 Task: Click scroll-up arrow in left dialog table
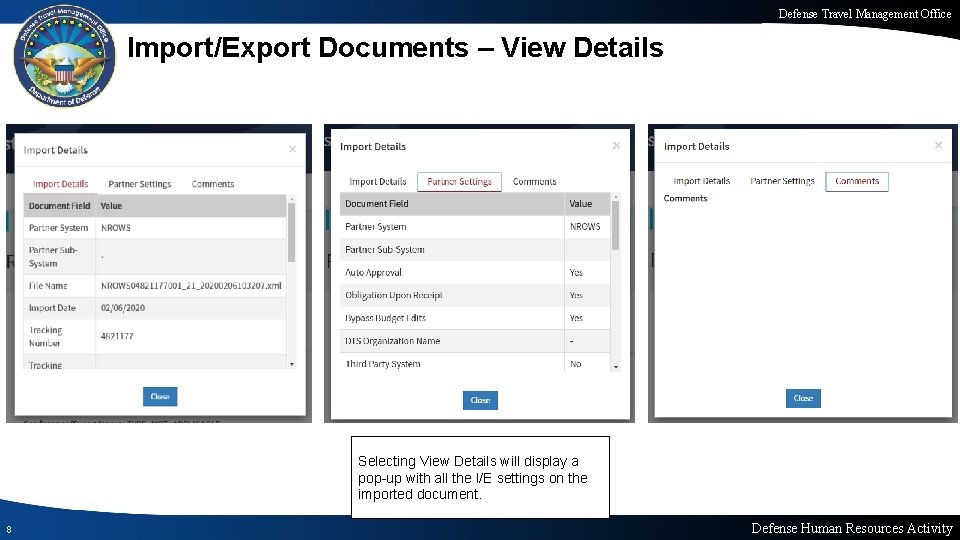(x=291, y=198)
